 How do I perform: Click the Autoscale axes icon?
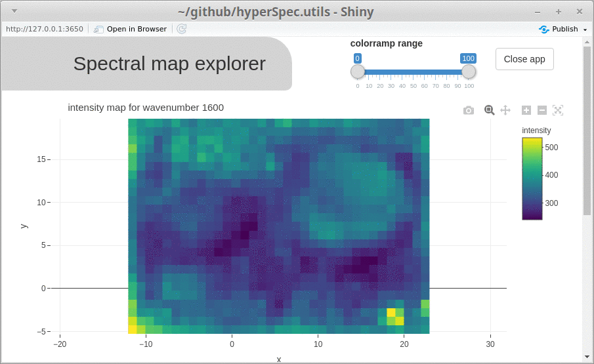(x=558, y=110)
